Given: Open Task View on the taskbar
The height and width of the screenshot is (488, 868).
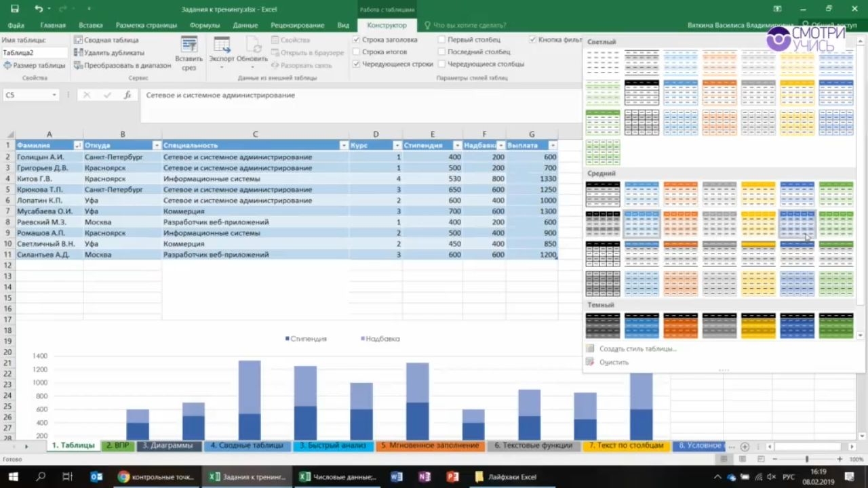Looking at the screenshot, I should (x=67, y=476).
